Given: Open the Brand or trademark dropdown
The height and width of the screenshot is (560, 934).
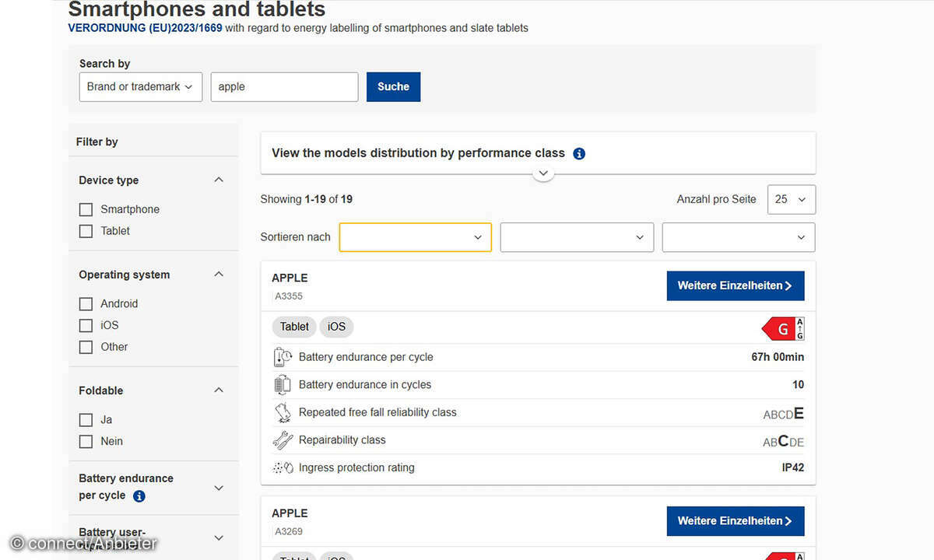Looking at the screenshot, I should (141, 87).
